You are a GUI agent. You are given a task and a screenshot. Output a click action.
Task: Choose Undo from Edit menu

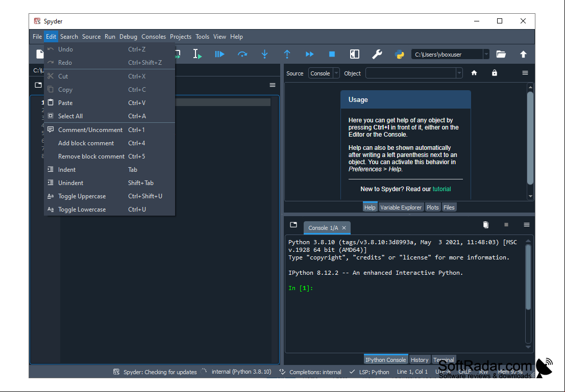(110, 49)
